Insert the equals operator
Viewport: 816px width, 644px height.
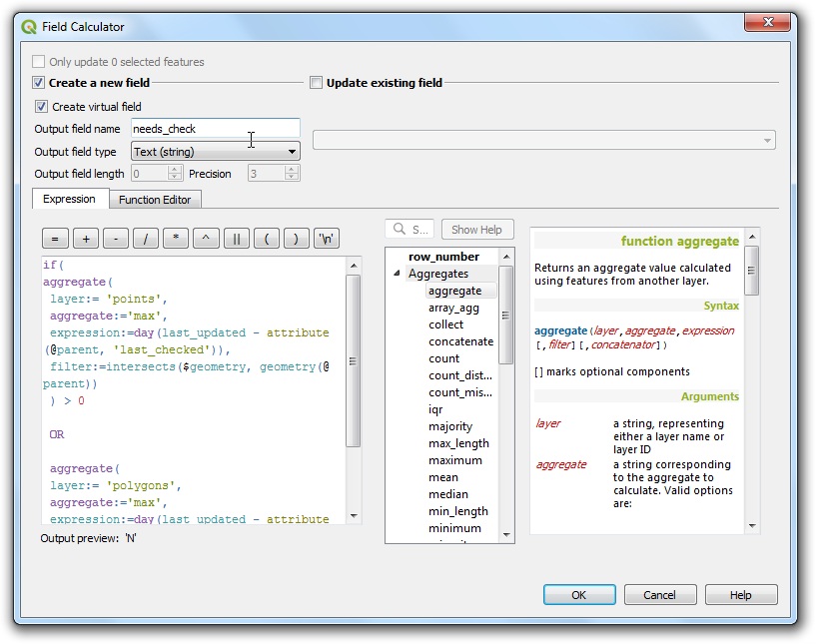(x=56, y=239)
